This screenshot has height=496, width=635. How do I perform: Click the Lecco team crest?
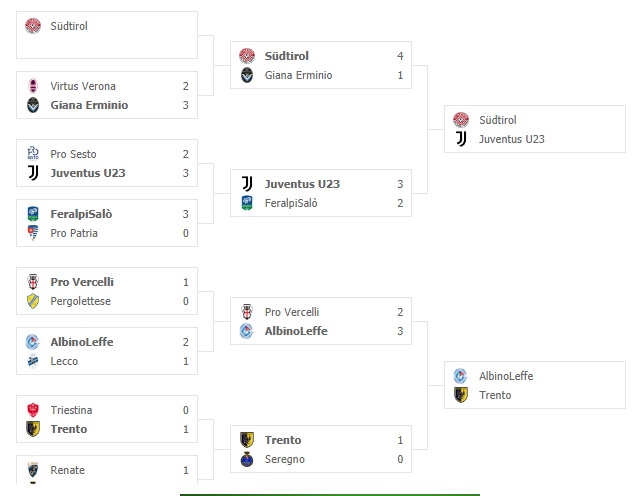[x=33, y=361]
